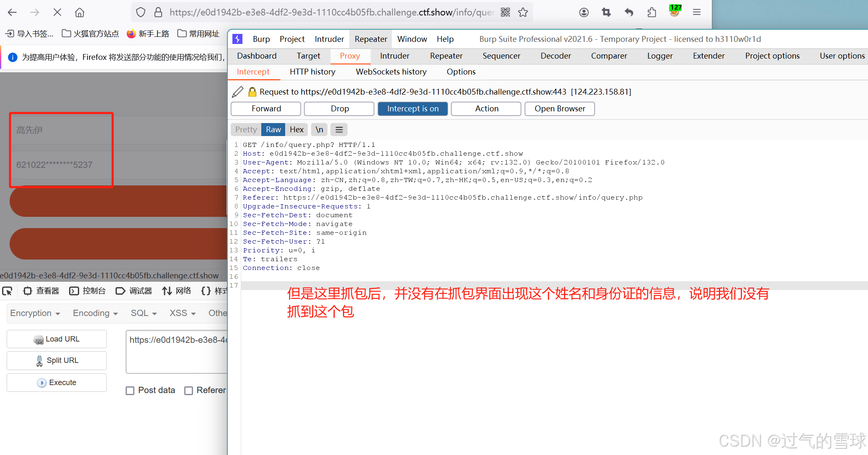Click the Execute button in HackBar
Screen dimensions: 868x455
pos(57,383)
